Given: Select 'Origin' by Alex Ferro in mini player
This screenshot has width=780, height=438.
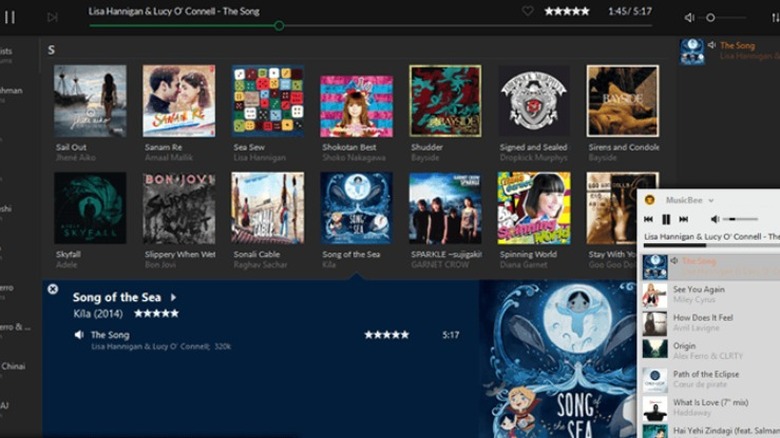Looking at the screenshot, I should (x=710, y=351).
